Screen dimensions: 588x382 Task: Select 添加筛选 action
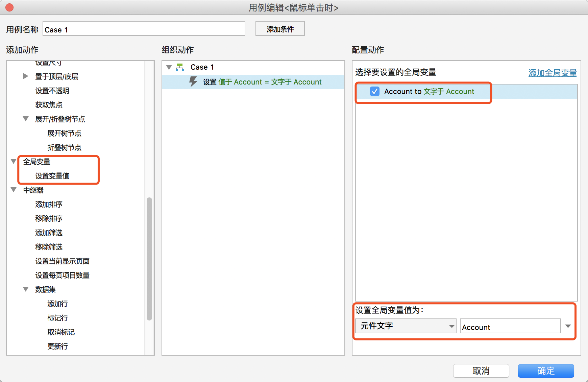[49, 233]
